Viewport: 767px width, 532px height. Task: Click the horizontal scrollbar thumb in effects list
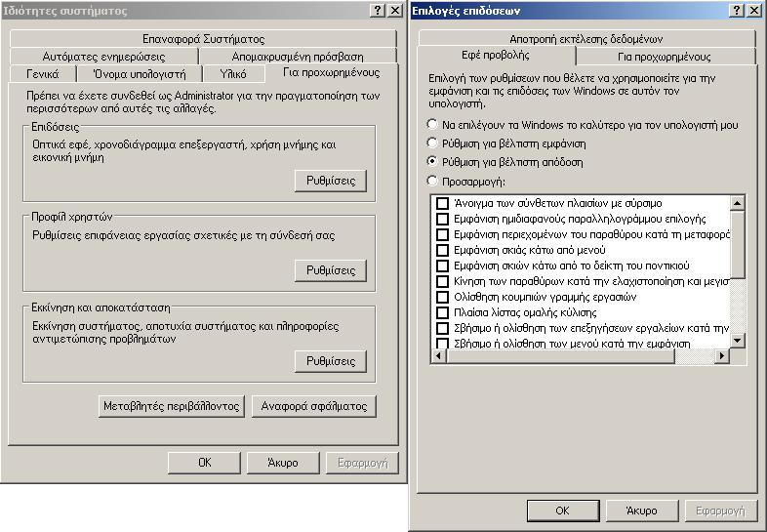pos(560,356)
